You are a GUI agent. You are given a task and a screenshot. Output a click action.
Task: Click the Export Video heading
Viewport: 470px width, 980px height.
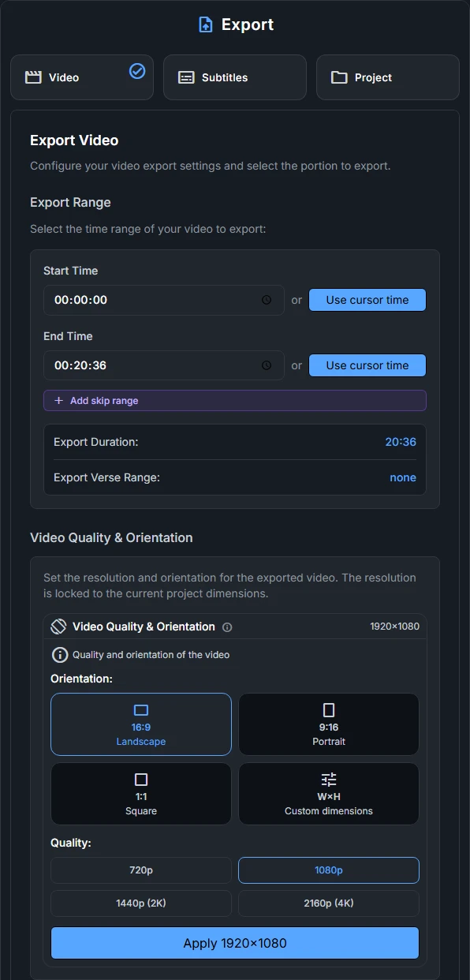coord(74,140)
